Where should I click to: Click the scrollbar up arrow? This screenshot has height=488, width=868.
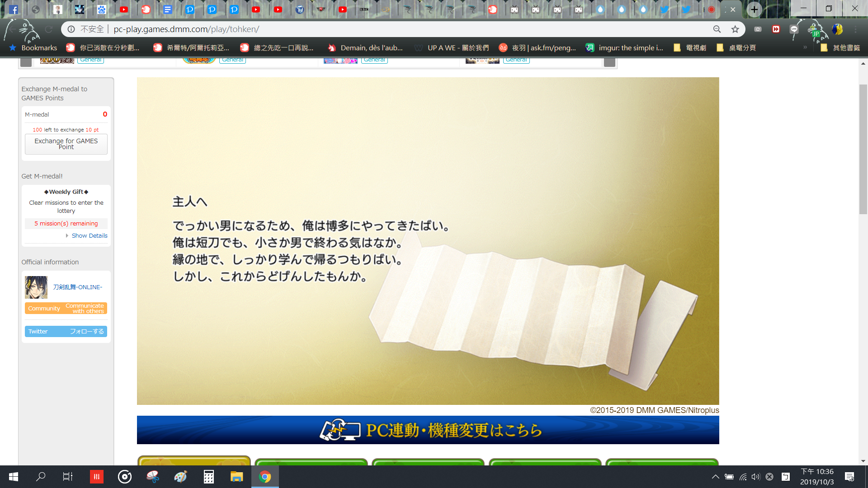pos(863,63)
